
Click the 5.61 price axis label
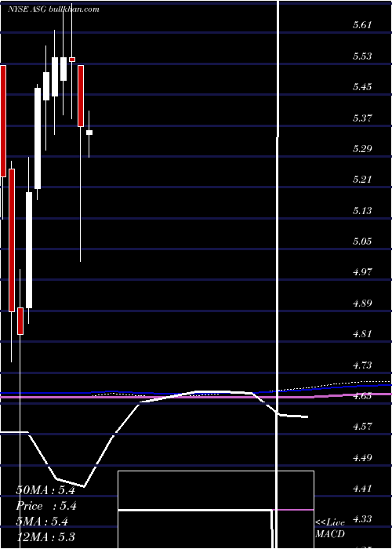pos(362,25)
